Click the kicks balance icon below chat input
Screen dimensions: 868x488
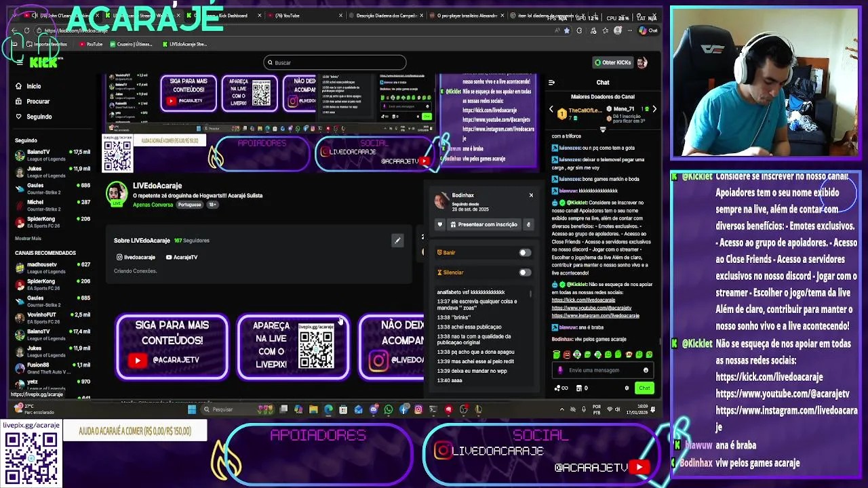(561, 388)
